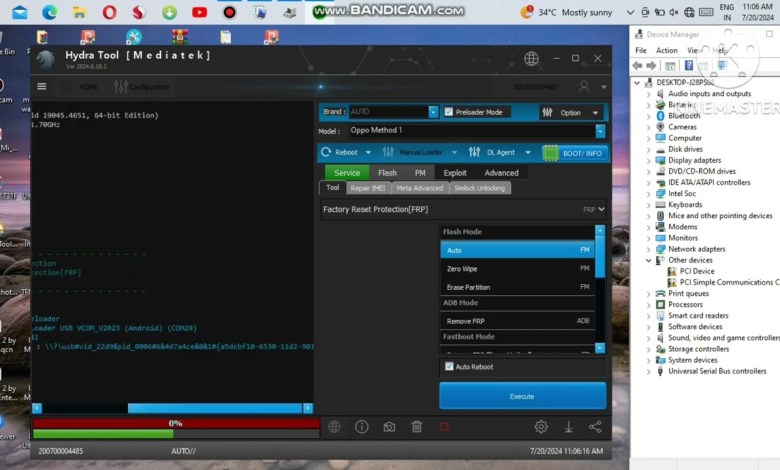Open the Repair IMEI sub-tab
The image size is (780, 470).
pyautogui.click(x=367, y=188)
